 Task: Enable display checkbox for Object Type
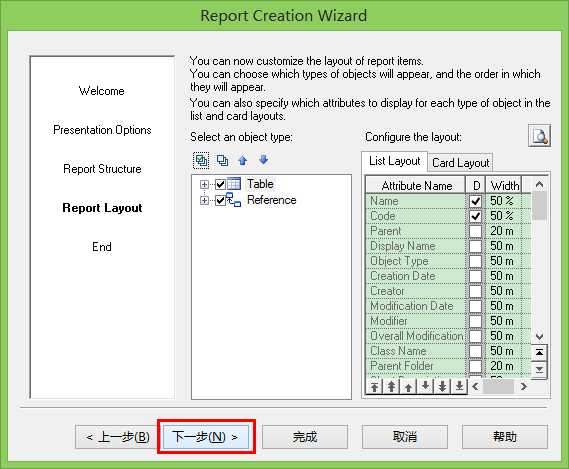475,261
